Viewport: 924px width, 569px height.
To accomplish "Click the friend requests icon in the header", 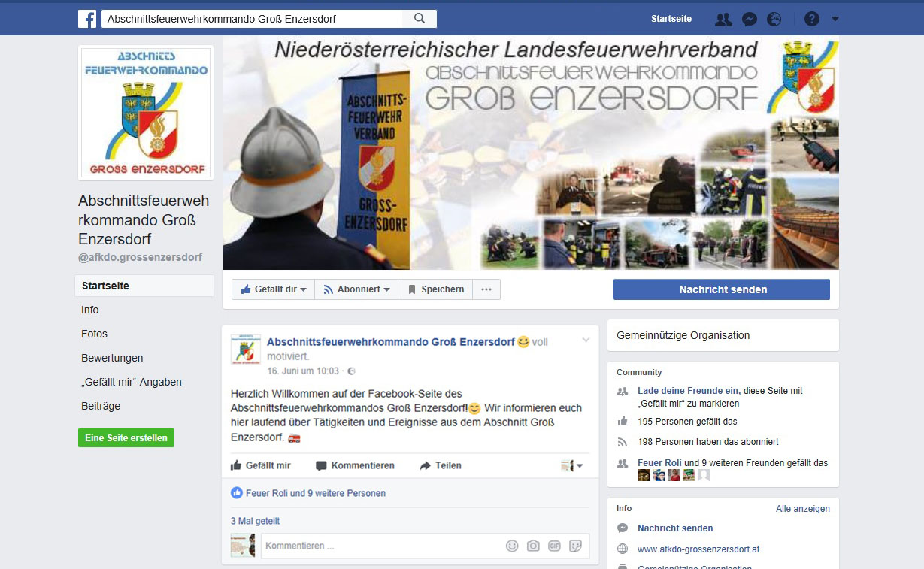I will 723,18.
